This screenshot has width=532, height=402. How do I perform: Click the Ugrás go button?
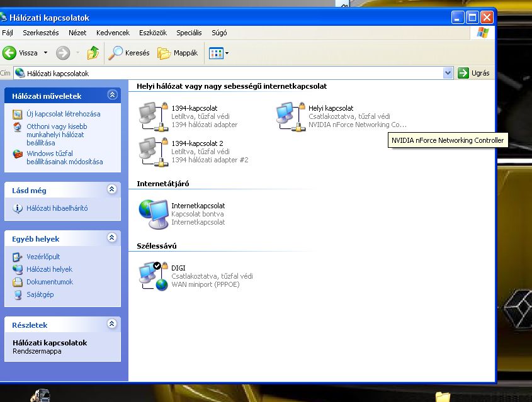pyautogui.click(x=474, y=73)
